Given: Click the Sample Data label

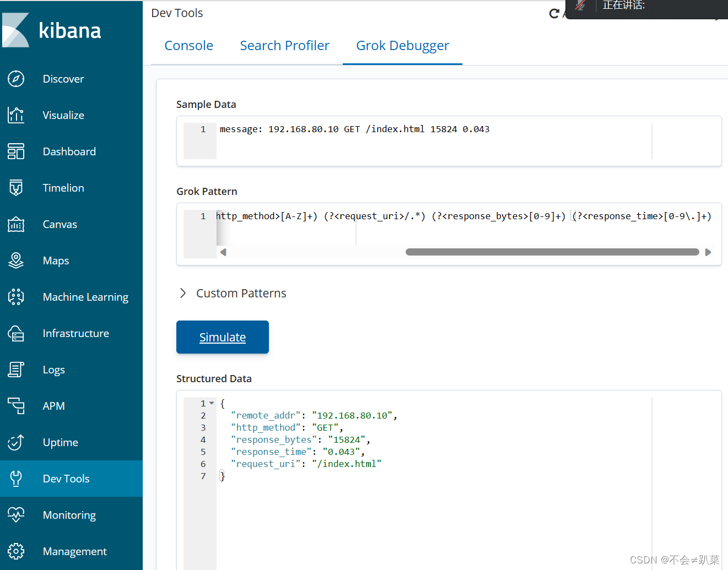Looking at the screenshot, I should 206,104.
